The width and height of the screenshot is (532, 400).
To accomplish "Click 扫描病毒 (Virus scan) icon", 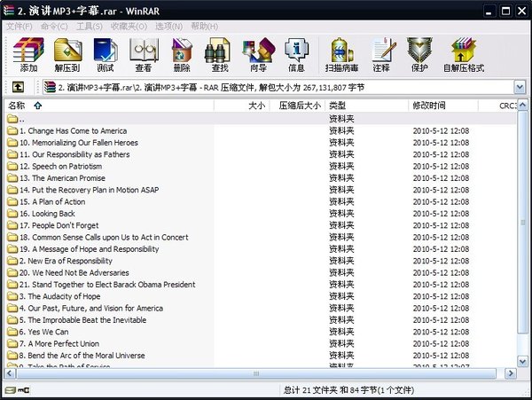I will (x=341, y=55).
